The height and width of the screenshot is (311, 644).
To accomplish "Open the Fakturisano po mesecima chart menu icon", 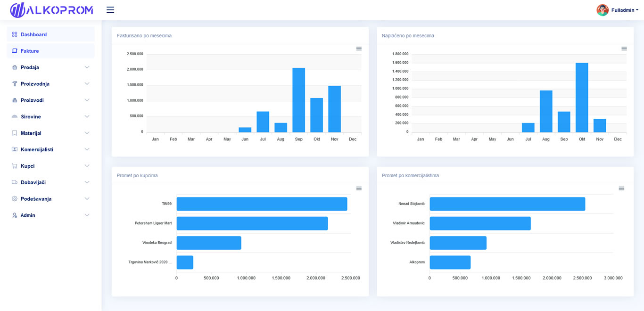I will 359,49.
